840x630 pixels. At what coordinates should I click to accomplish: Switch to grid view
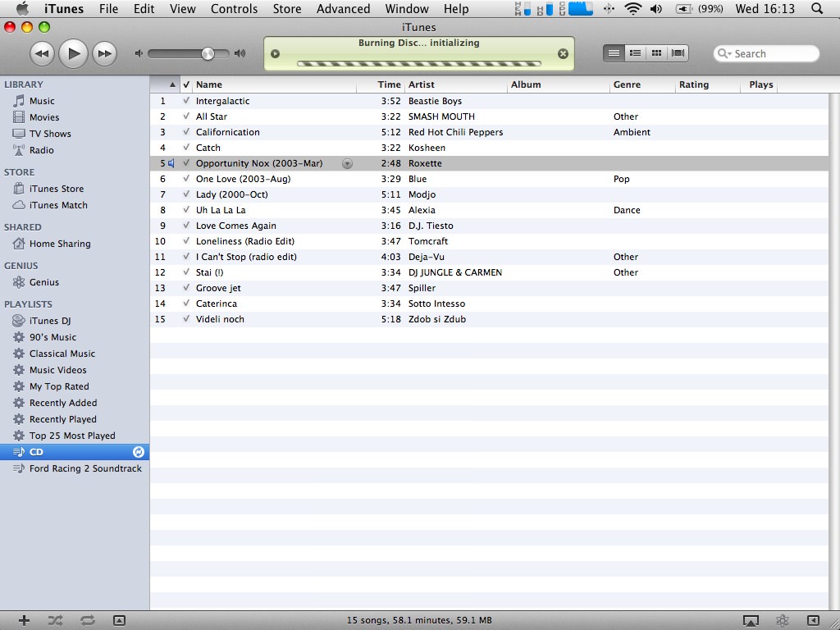click(656, 53)
